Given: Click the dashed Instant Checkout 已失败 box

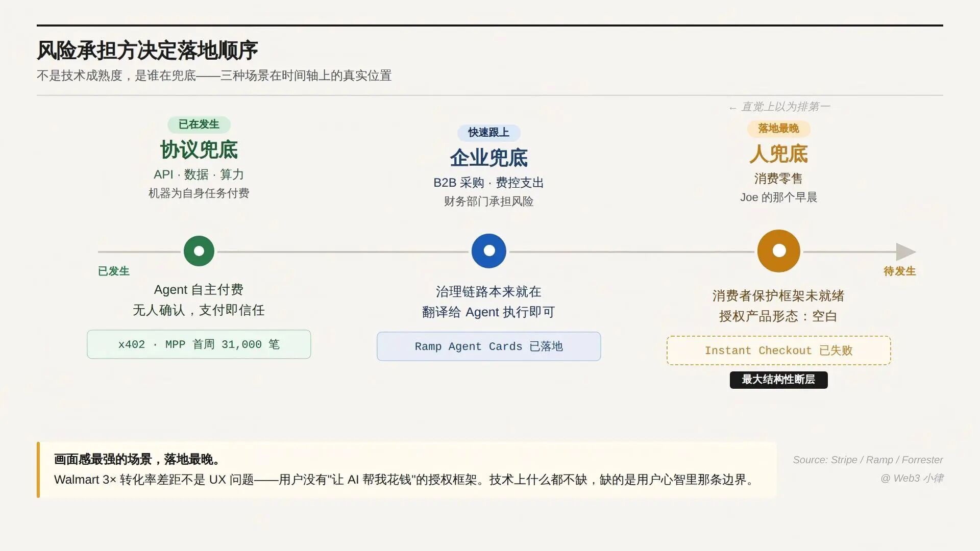Looking at the screenshot, I should (778, 350).
